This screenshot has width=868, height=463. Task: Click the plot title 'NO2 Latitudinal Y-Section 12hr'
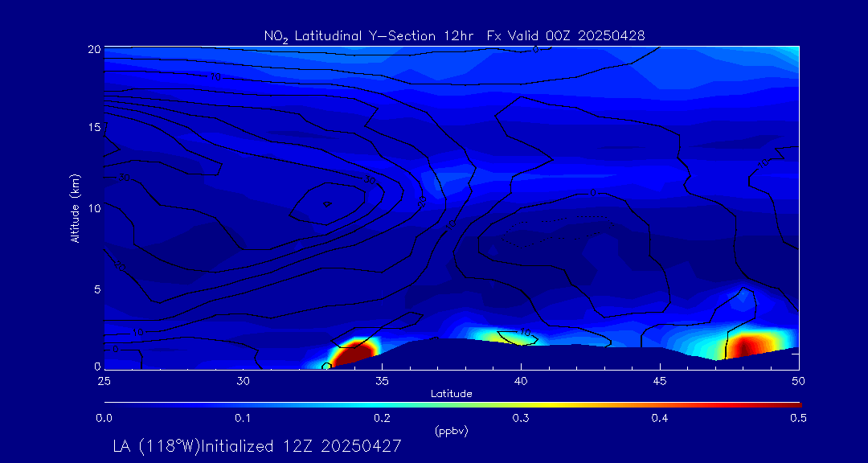(x=370, y=36)
